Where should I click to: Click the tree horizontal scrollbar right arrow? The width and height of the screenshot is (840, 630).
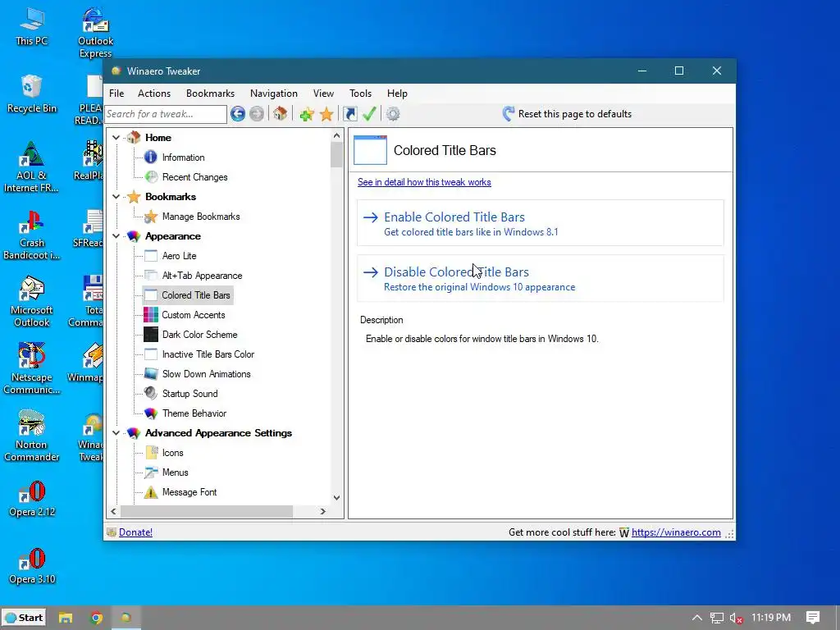[322, 512]
